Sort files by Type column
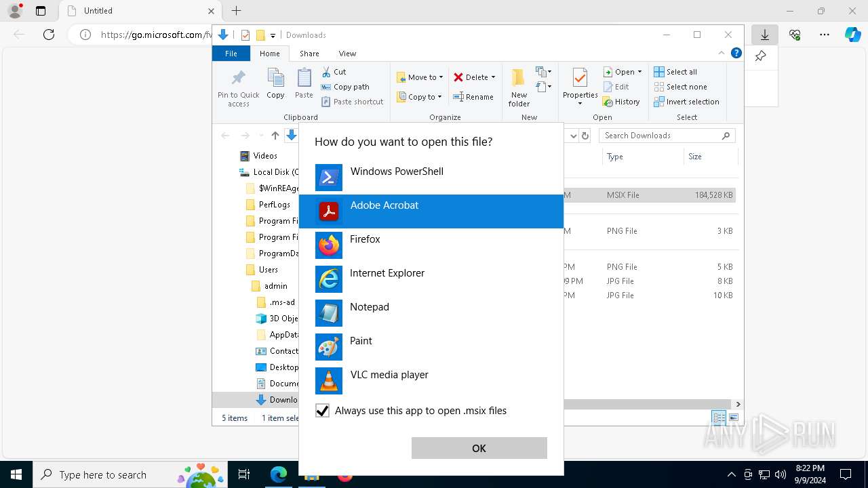The image size is (868, 488). pyautogui.click(x=642, y=157)
